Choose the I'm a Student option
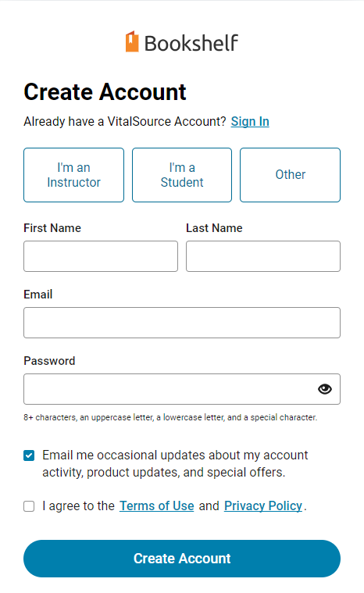Screen dimensions: 364x593 182,175
